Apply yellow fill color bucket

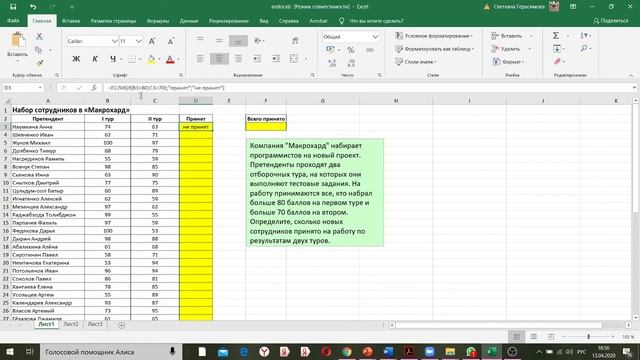pyautogui.click(x=151, y=59)
